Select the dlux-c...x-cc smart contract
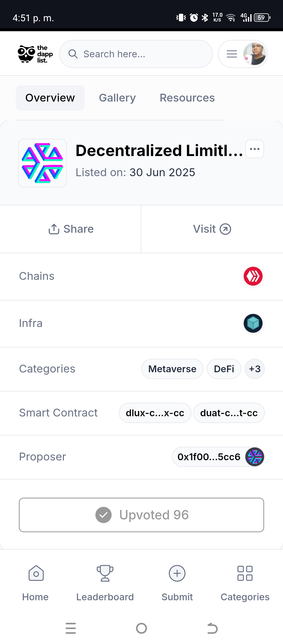 tap(155, 413)
